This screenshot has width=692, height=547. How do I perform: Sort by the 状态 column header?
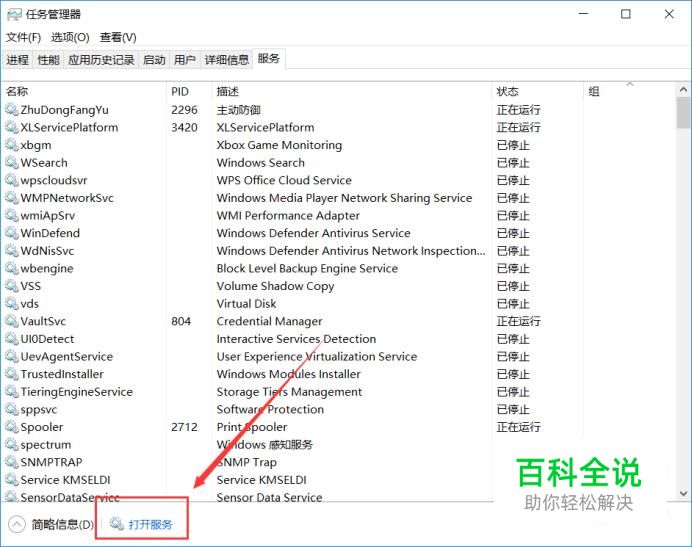[x=538, y=91]
